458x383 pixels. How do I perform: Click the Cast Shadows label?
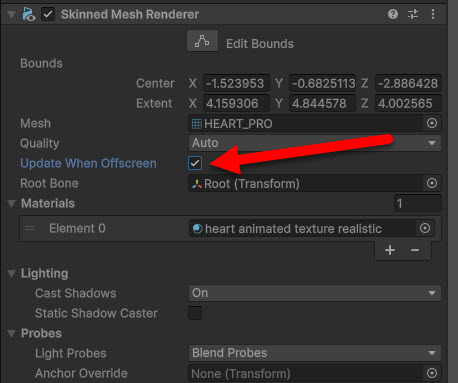pos(76,293)
